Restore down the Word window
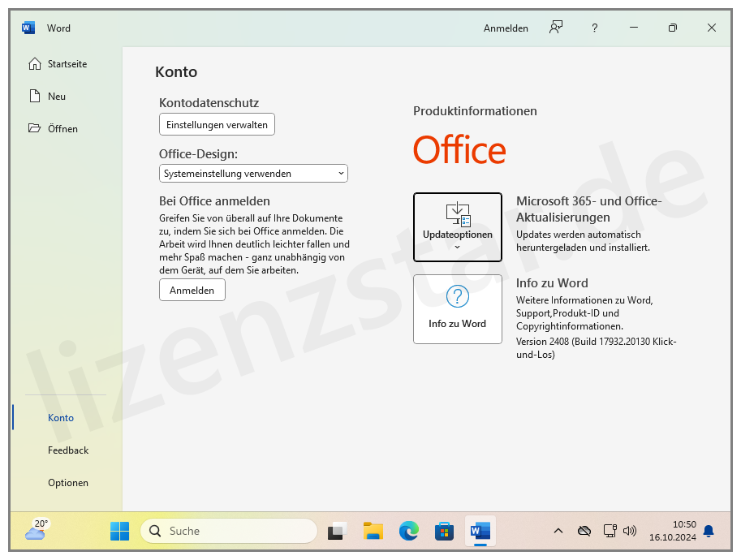The image size is (741, 560). pyautogui.click(x=673, y=28)
